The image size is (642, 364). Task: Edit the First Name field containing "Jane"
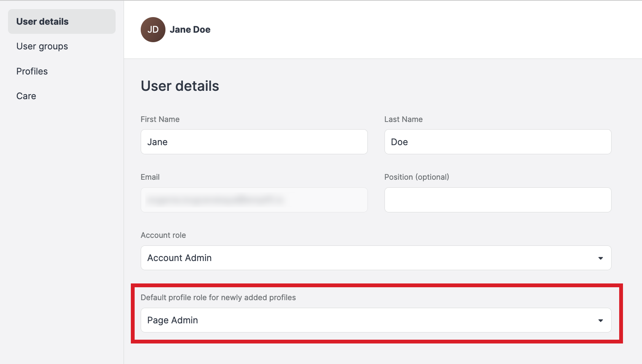[x=254, y=142]
